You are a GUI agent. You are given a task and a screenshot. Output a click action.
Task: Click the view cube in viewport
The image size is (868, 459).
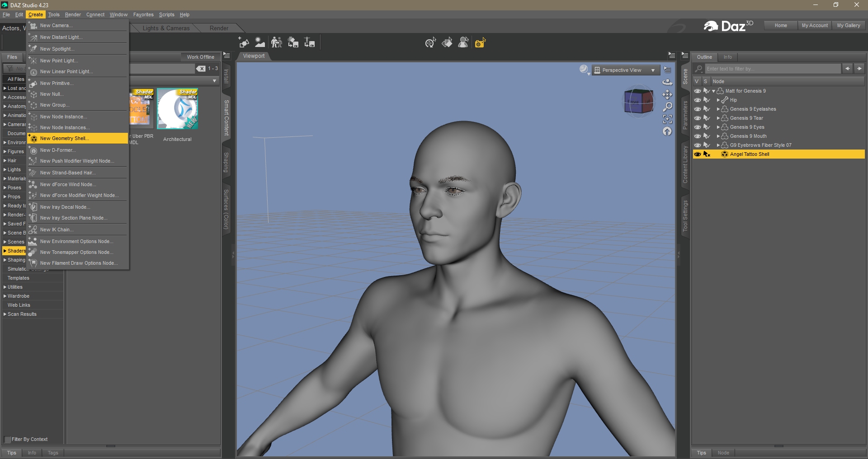point(638,102)
